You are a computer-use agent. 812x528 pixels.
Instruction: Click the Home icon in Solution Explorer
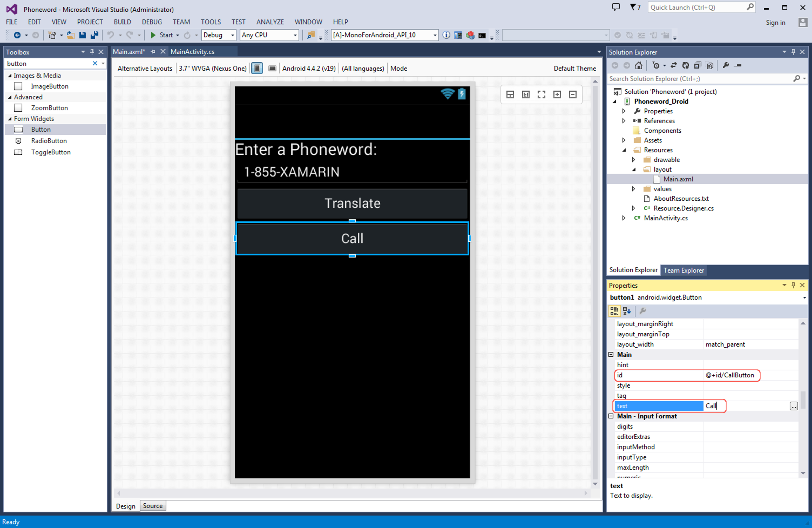click(638, 65)
